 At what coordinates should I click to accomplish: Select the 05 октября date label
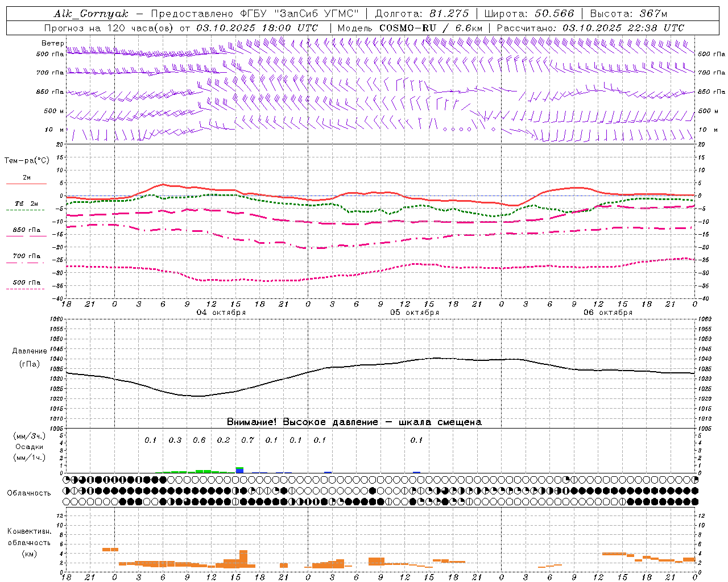pyautogui.click(x=415, y=313)
